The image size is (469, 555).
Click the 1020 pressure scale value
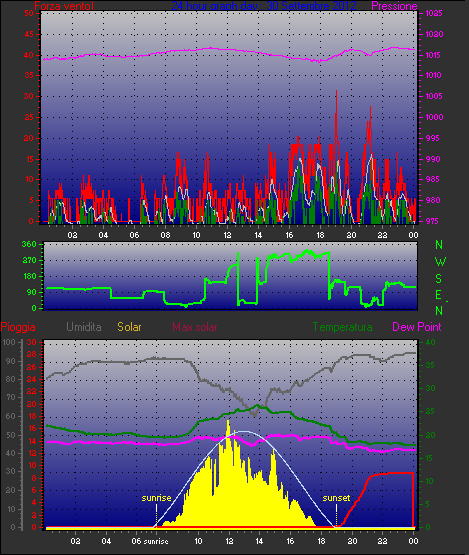(x=434, y=34)
